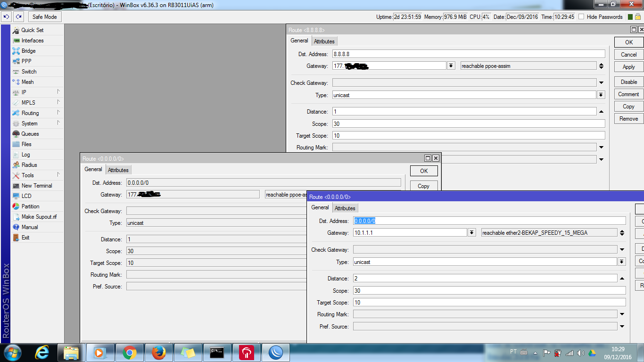This screenshot has height=362, width=644.
Task: Open Type dropdown in Route <8.8.8.8> window
Action: 601,95
